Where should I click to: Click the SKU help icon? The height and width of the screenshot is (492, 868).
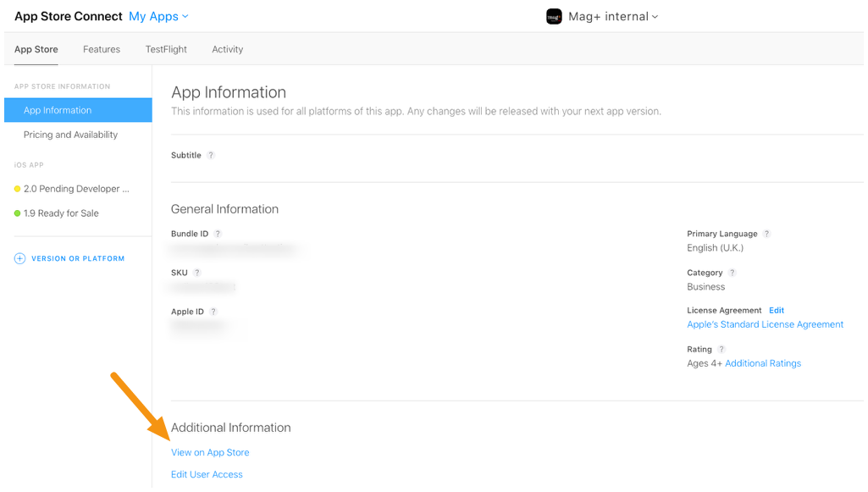197,273
